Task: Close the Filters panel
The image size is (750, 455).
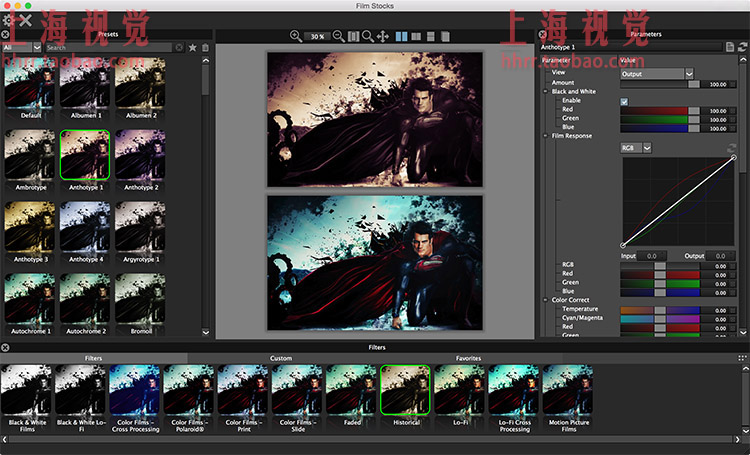Action: [x=5, y=347]
